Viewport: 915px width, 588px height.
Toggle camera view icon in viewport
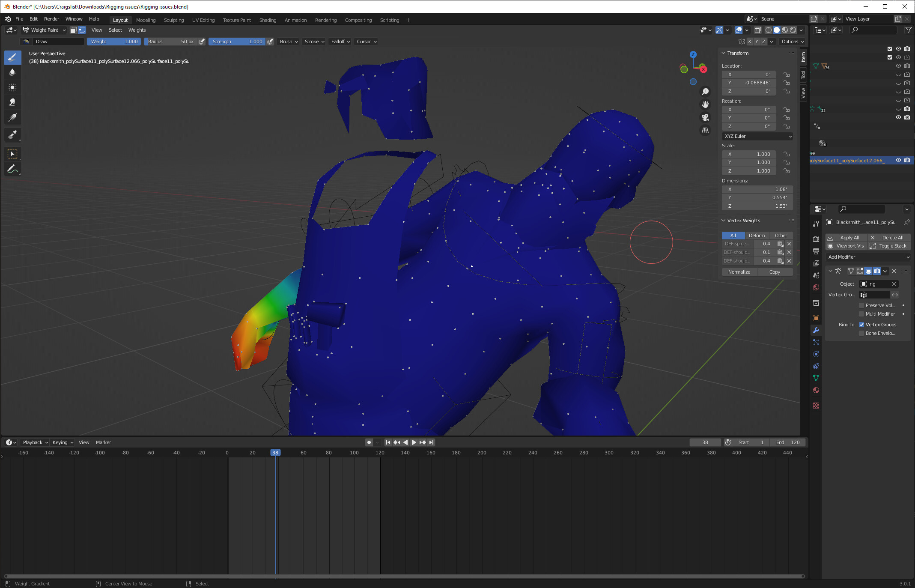pos(705,117)
